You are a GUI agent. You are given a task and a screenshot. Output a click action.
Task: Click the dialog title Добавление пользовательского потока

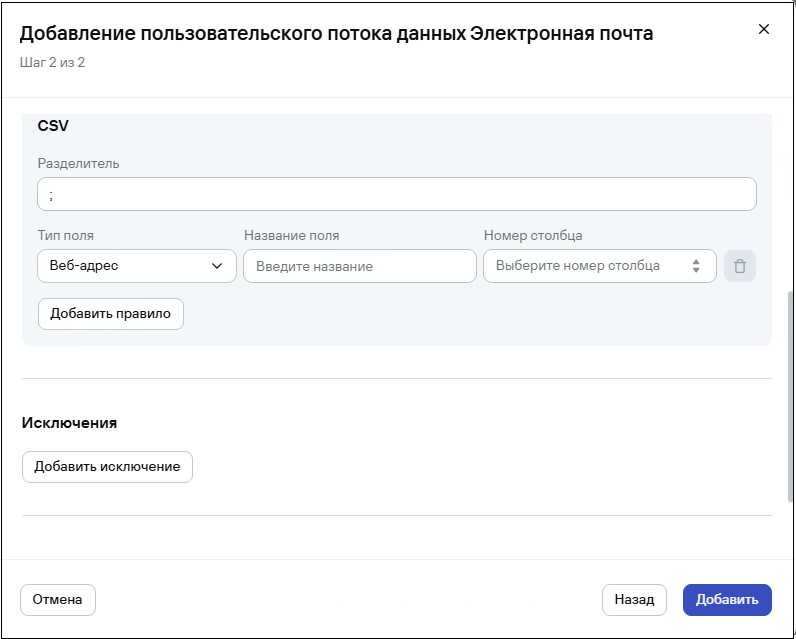point(336,33)
